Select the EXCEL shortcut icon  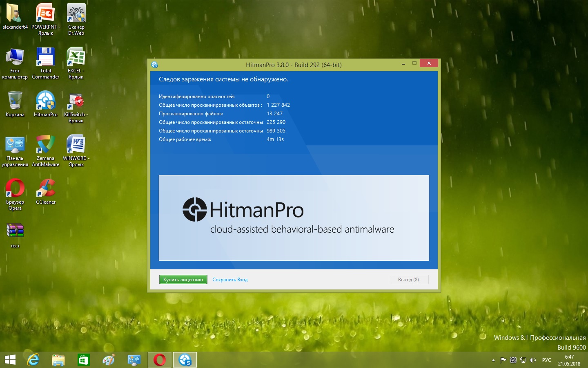[x=76, y=57]
